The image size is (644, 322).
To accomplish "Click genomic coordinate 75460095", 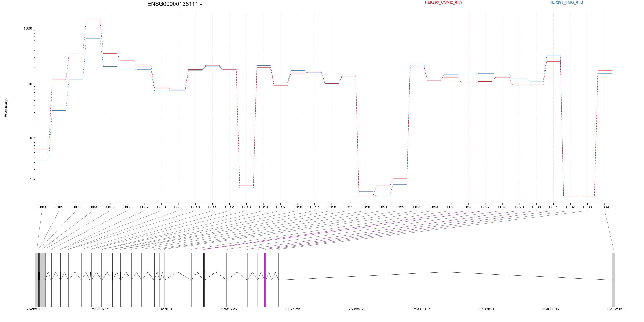I will click(550, 309).
